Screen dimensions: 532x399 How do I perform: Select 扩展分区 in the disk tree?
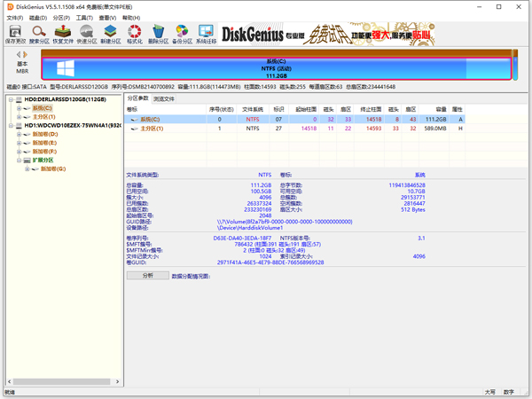(43, 160)
